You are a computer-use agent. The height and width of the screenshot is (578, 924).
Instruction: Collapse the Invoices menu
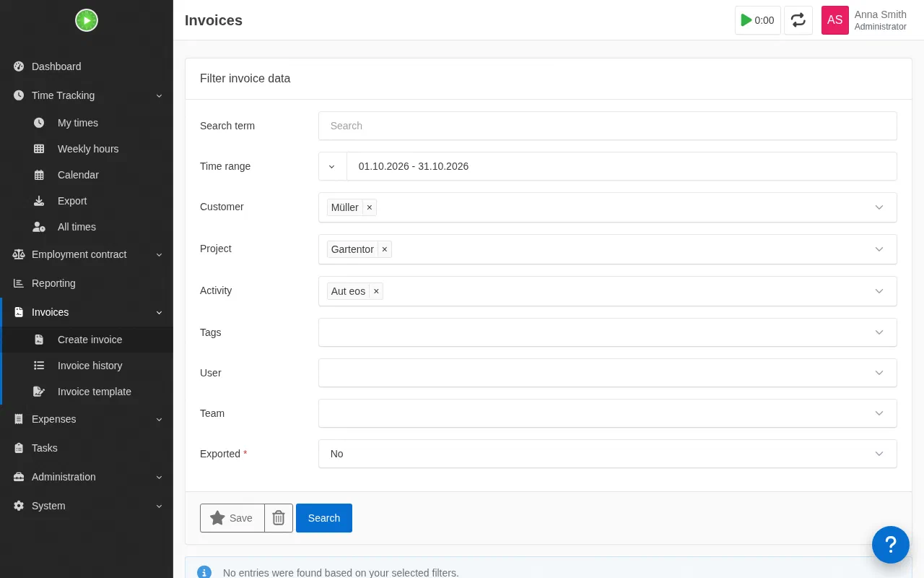pos(87,312)
